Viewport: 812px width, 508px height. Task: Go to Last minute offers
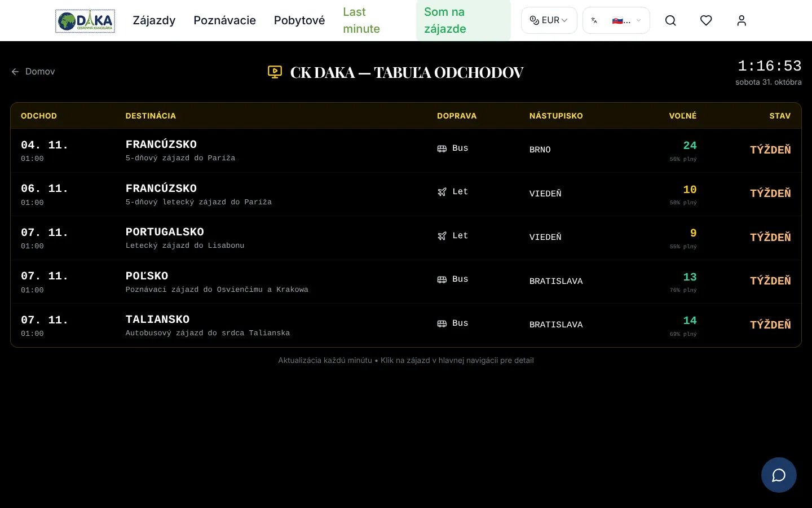(x=361, y=20)
